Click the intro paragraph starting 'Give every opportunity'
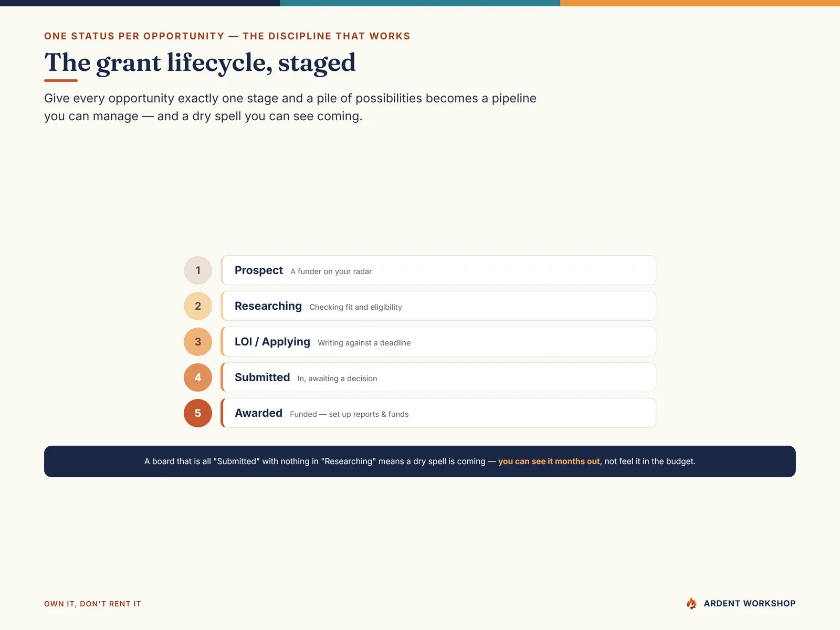 point(290,107)
